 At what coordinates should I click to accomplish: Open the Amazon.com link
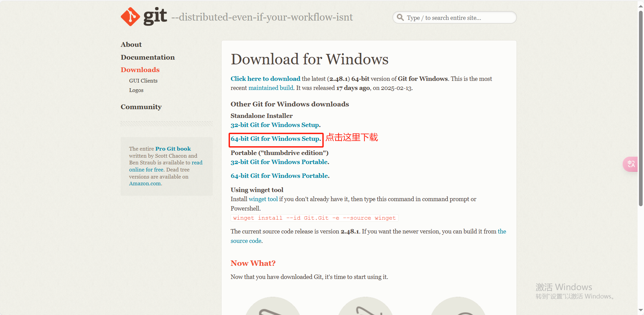coord(145,184)
